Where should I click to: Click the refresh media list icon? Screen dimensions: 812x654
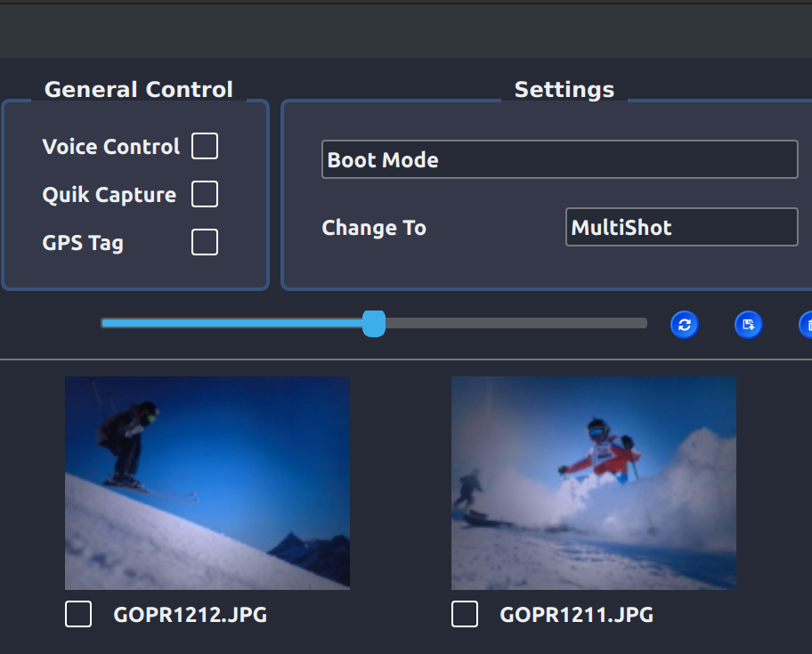click(x=684, y=325)
